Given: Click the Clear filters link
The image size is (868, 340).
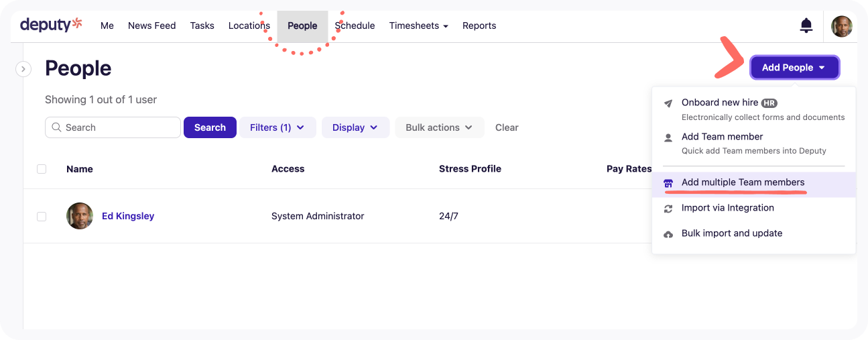Looking at the screenshot, I should click(x=507, y=127).
